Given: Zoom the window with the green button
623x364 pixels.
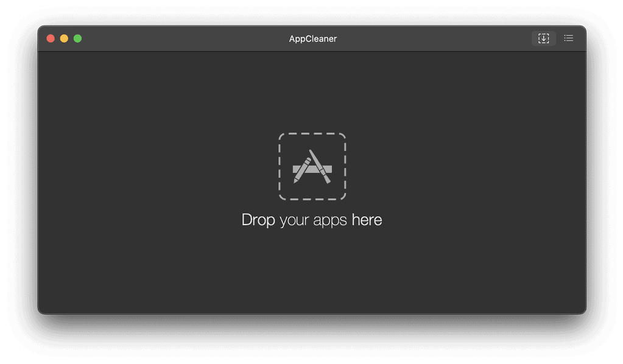Looking at the screenshot, I should click(77, 38).
